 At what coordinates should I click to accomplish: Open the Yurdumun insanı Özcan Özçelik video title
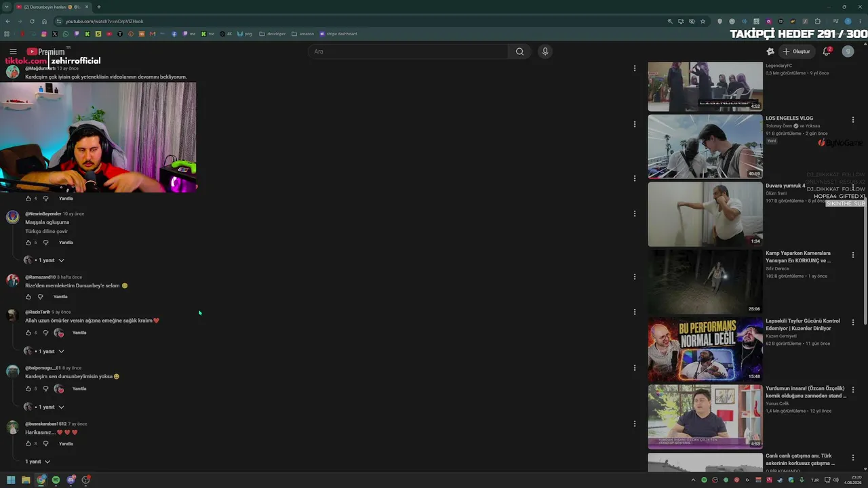click(806, 392)
